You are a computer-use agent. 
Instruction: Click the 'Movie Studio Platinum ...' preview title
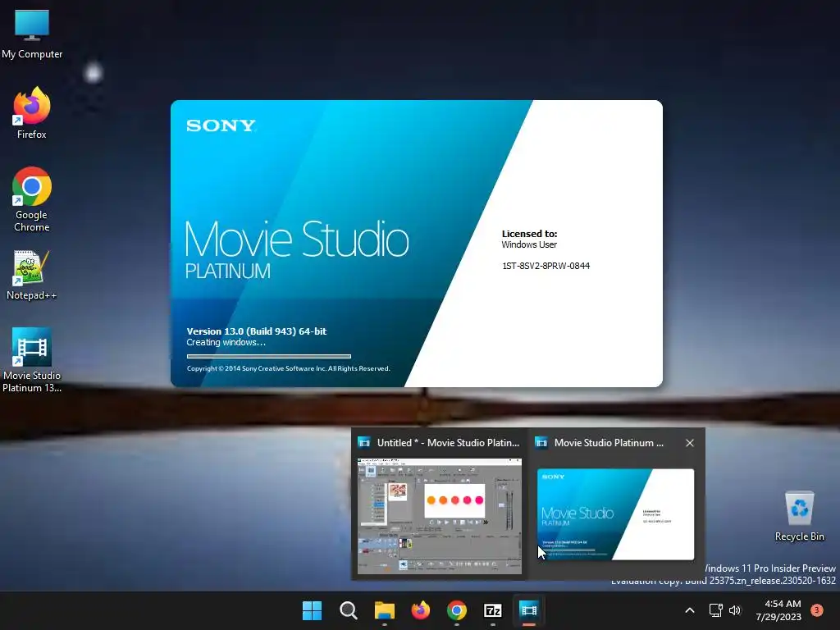click(609, 443)
